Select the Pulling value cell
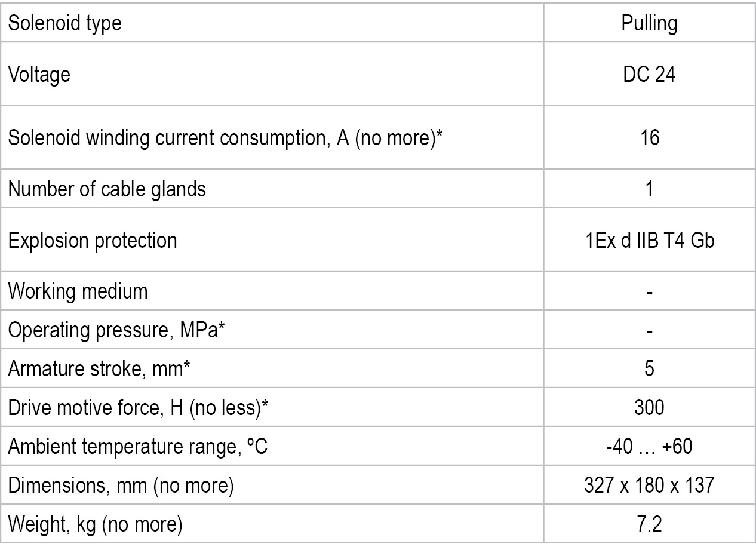756x553 pixels. [x=649, y=23]
